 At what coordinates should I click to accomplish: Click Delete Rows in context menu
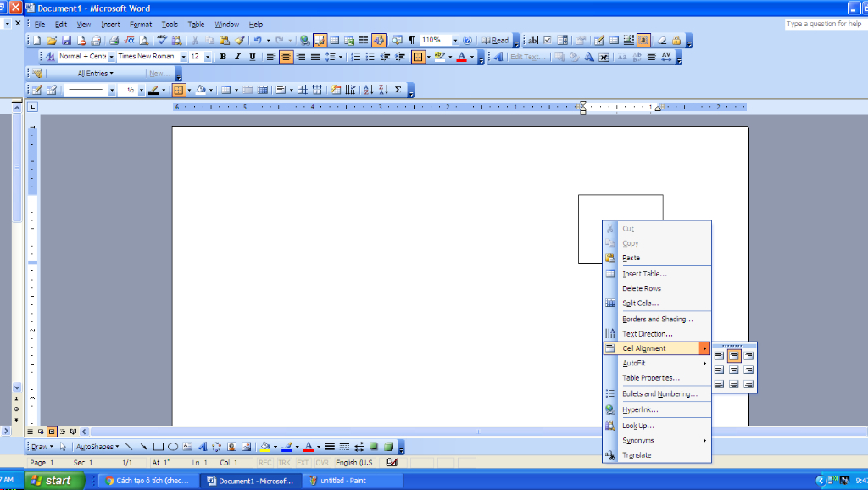click(657, 288)
